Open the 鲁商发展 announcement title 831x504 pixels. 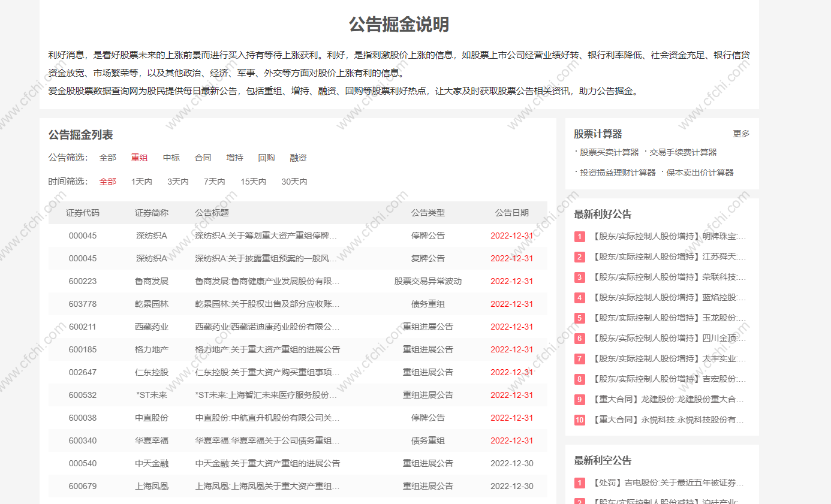point(267,281)
